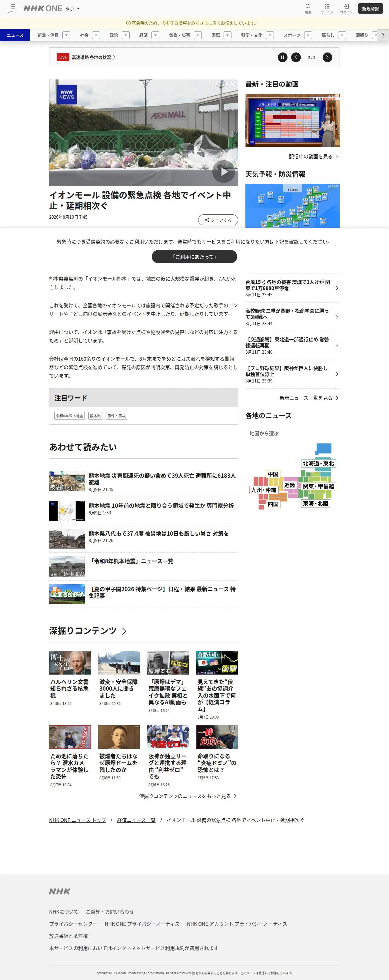Expand the スポーツ dropdown arrow

(308, 35)
